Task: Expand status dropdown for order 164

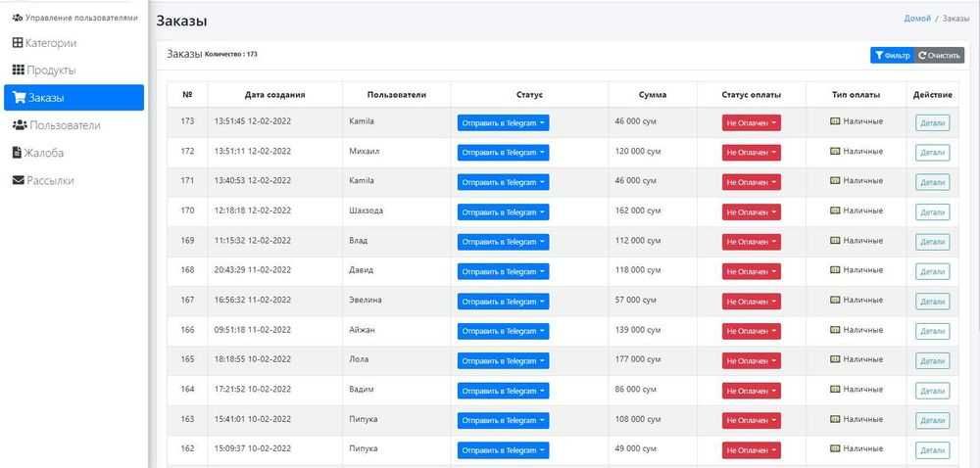Action: [503, 391]
